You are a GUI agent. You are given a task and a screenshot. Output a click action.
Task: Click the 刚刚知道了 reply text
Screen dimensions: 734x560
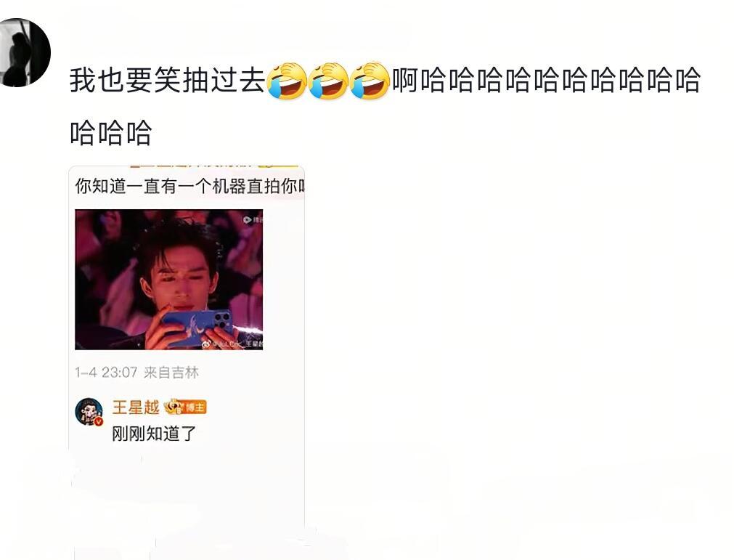(153, 434)
